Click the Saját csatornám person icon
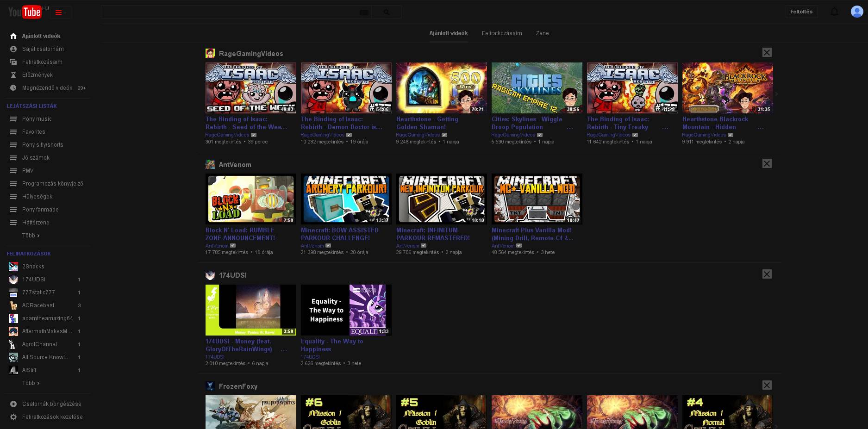Viewport: 868px width, 429px height. click(13, 49)
